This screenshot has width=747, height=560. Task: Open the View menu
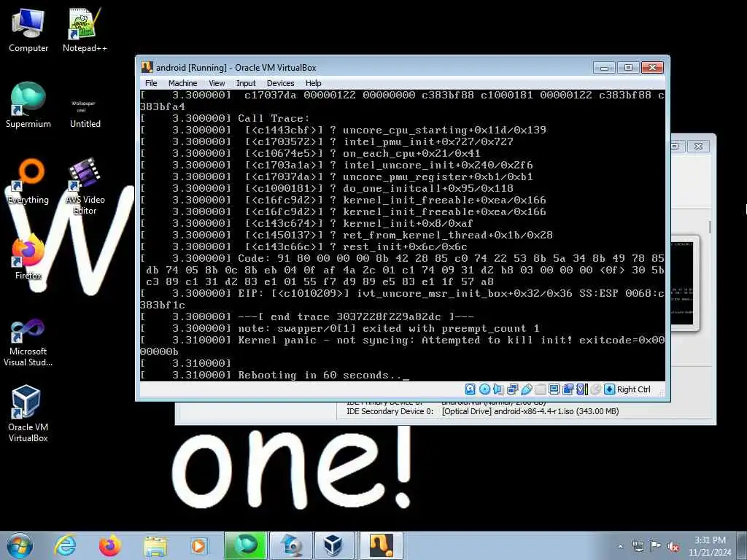click(217, 83)
